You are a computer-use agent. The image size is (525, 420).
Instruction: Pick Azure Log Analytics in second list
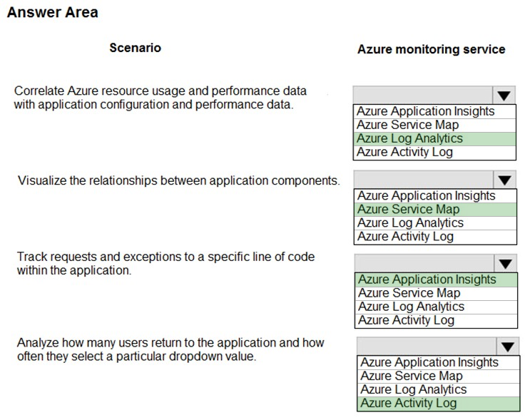pos(435,223)
